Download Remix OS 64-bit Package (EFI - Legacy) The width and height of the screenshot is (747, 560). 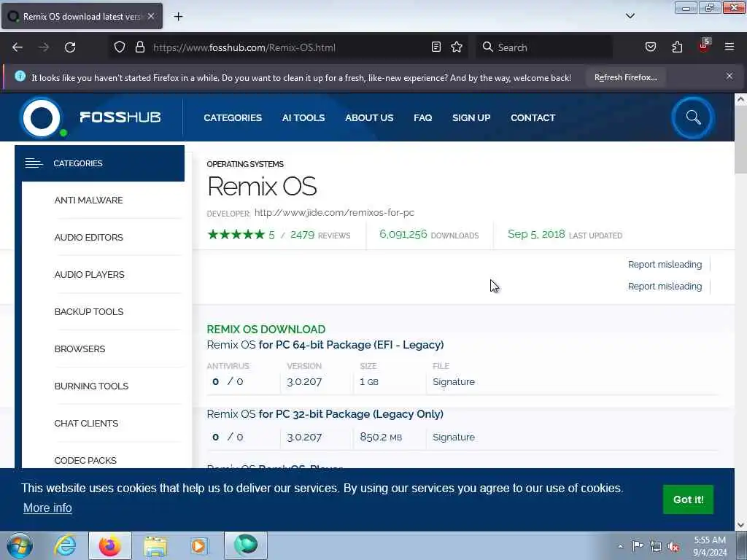tap(325, 344)
